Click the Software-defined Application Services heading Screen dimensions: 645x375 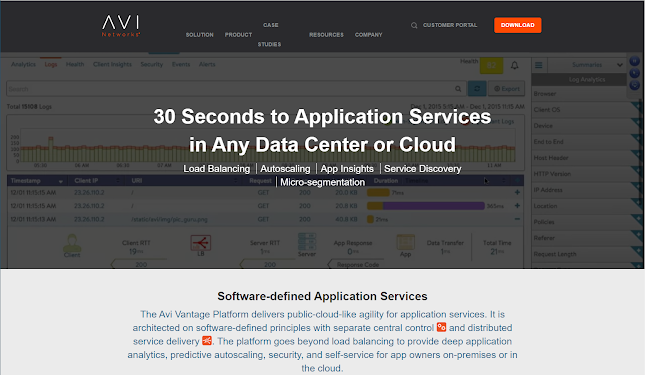[322, 296]
